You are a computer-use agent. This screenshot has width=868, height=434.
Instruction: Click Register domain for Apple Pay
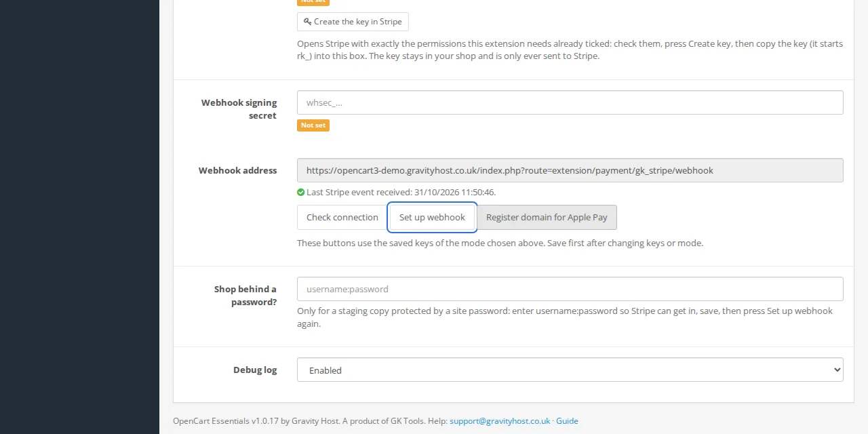pos(547,217)
